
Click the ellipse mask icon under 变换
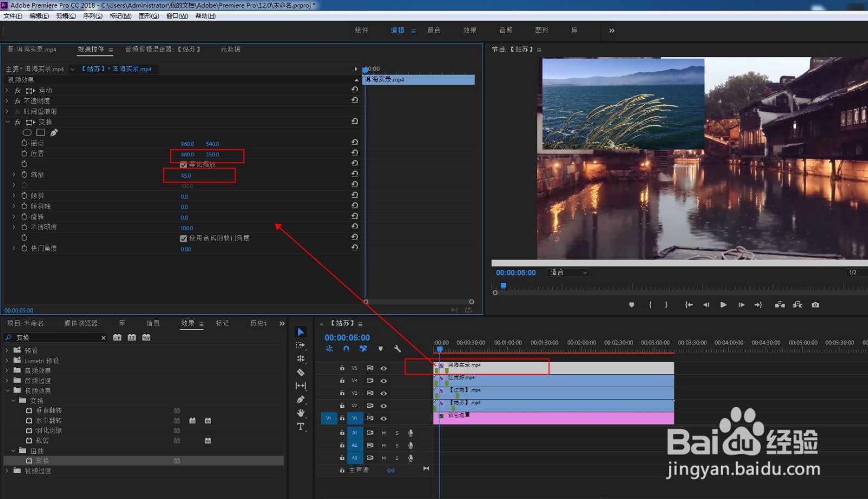pos(27,132)
